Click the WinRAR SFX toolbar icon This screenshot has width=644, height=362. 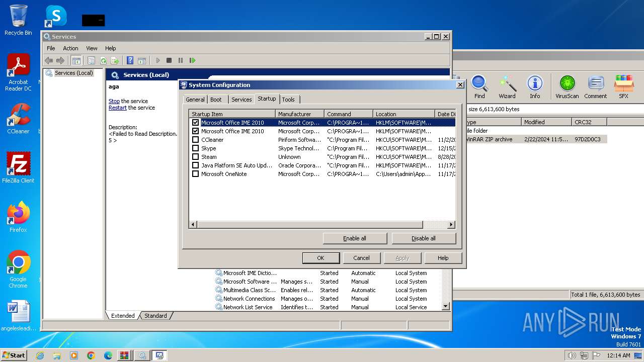click(623, 86)
